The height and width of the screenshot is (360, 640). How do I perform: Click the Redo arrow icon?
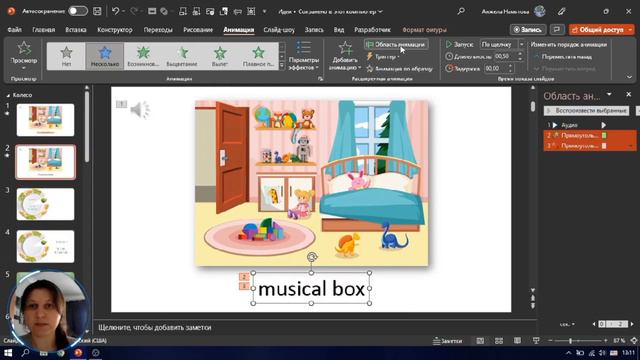134,11
